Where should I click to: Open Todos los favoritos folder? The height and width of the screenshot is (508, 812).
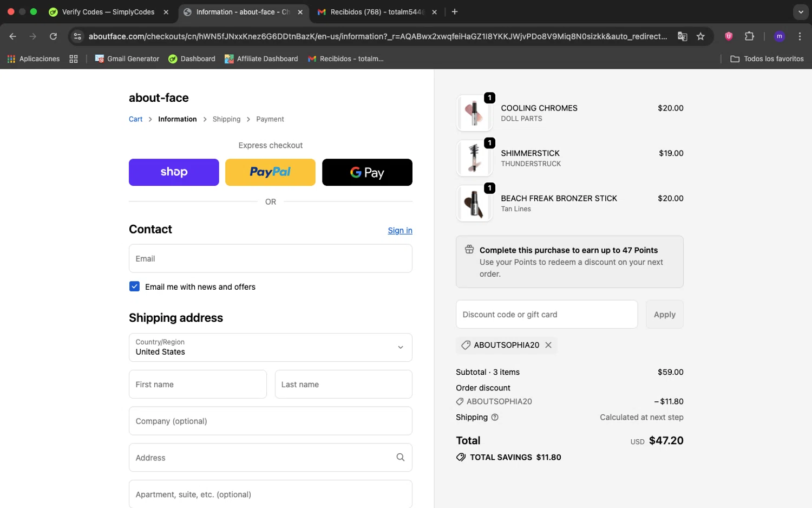[767, 58]
